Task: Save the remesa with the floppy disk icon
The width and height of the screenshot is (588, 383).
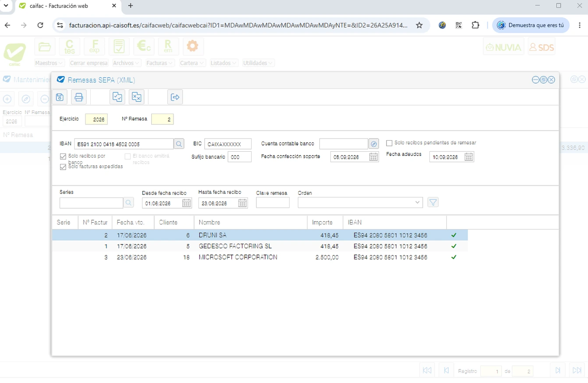Action: click(60, 97)
